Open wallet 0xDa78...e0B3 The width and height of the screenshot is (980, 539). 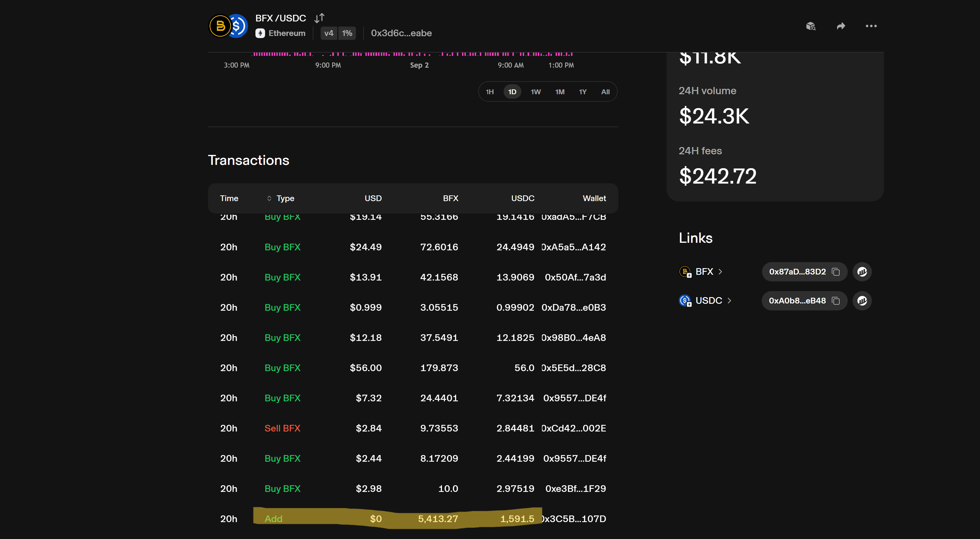point(573,307)
